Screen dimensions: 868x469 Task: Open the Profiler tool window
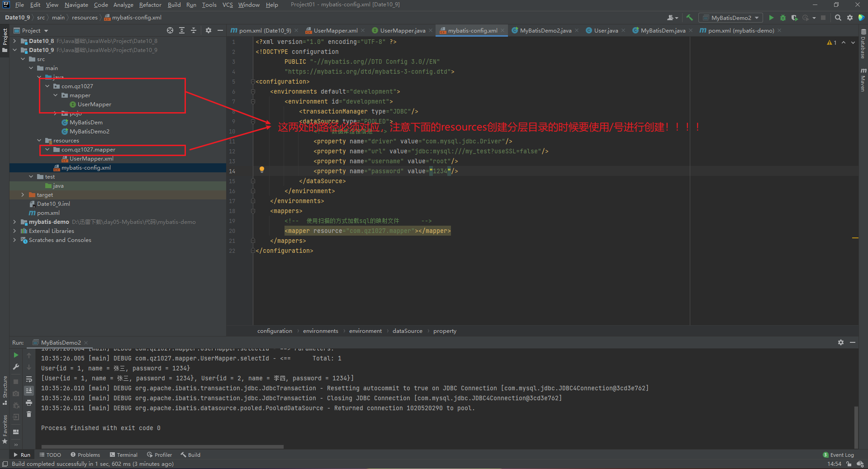[159, 455]
